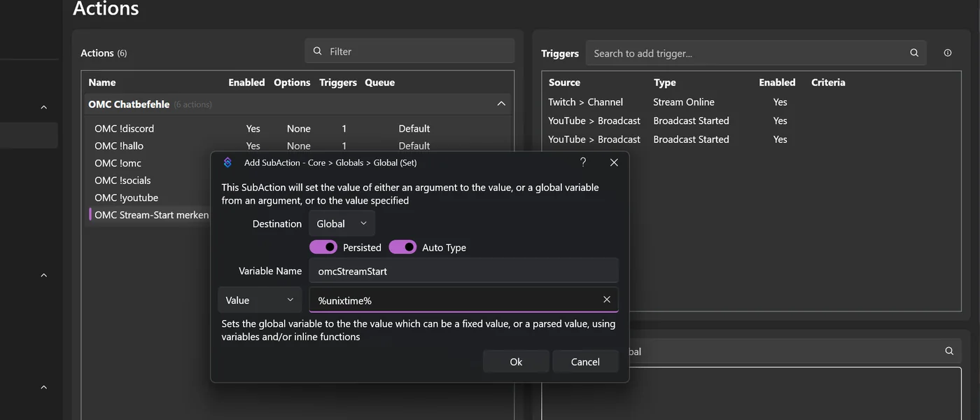Sort actions by Options column
980x420 pixels.
(292, 83)
